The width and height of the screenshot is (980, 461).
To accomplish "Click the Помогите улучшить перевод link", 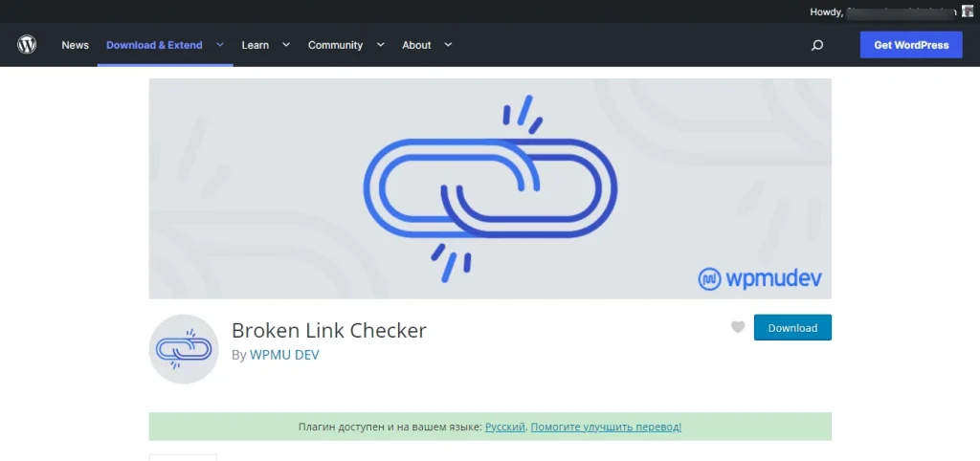I will [606, 428].
